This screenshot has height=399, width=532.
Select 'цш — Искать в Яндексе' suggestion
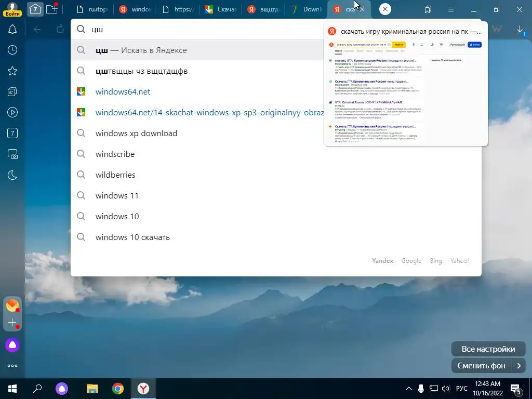(x=197, y=50)
